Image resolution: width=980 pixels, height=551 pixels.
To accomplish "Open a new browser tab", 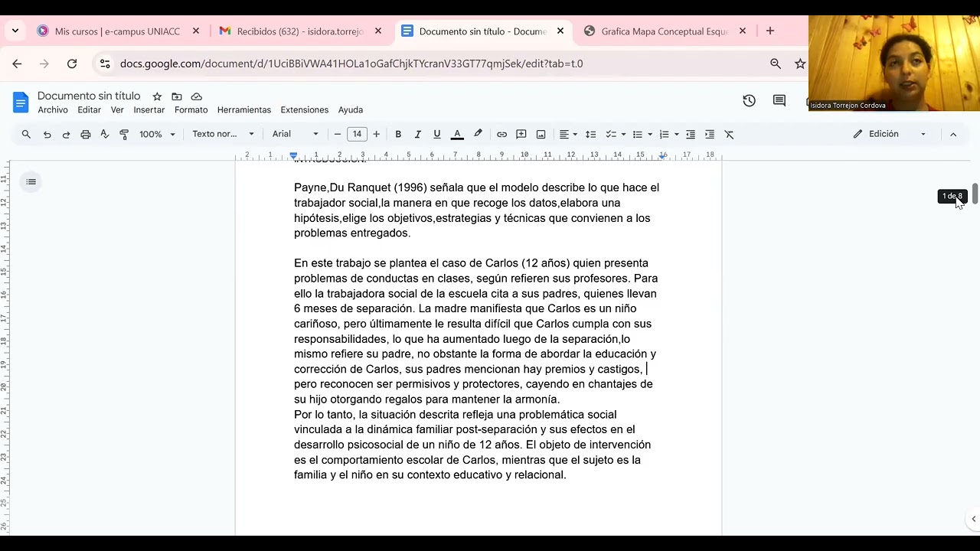I will 770,31.
